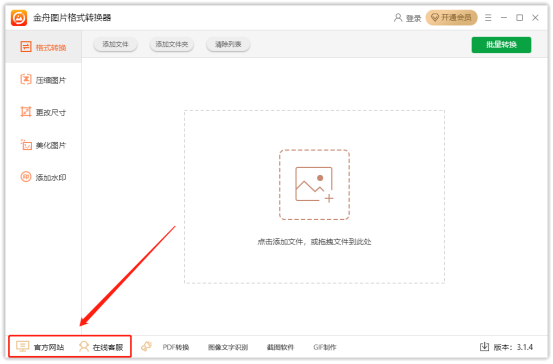Open the 美化图片 sidebar tab
Image resolution: width=553 pixels, height=364 pixels.
43,145
